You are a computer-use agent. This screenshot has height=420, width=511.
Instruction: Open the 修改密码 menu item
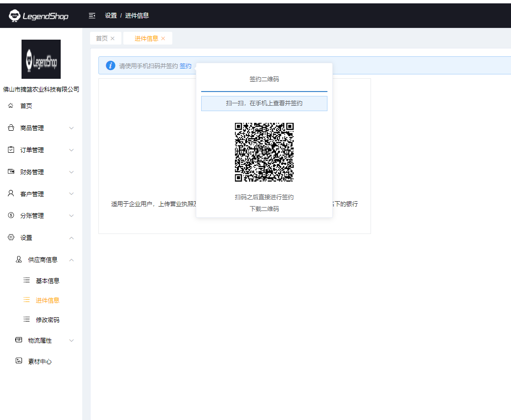coord(47,320)
